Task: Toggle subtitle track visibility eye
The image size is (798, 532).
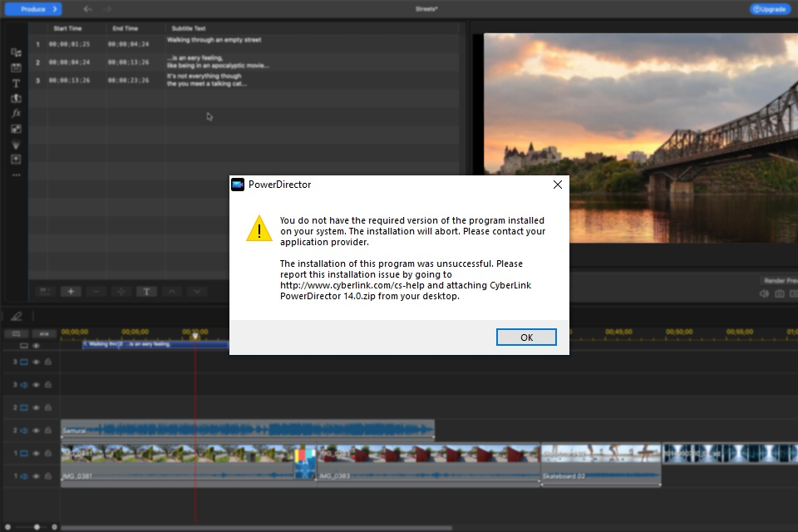Action: [x=36, y=346]
